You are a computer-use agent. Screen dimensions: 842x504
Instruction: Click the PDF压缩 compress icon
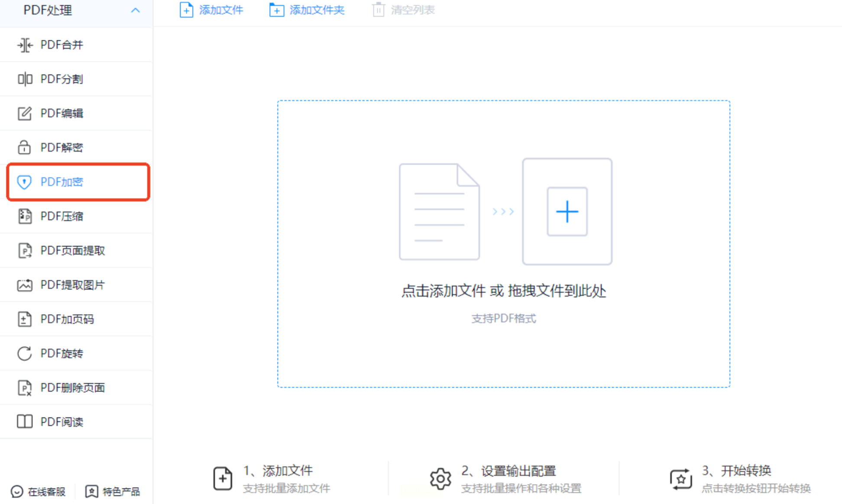(25, 216)
